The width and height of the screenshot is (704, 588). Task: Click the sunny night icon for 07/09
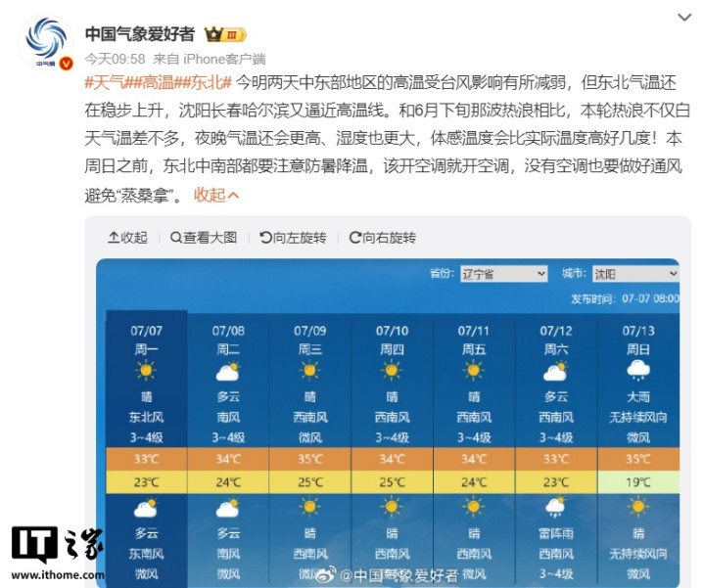pos(309,507)
